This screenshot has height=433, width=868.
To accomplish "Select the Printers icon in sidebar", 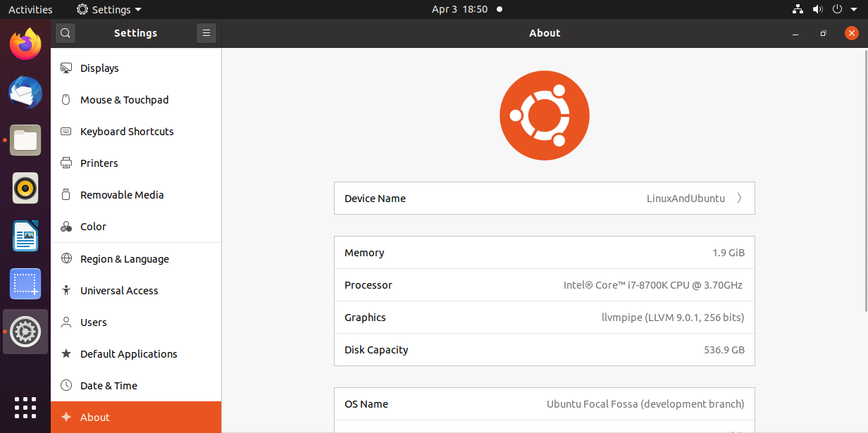I will tap(66, 163).
